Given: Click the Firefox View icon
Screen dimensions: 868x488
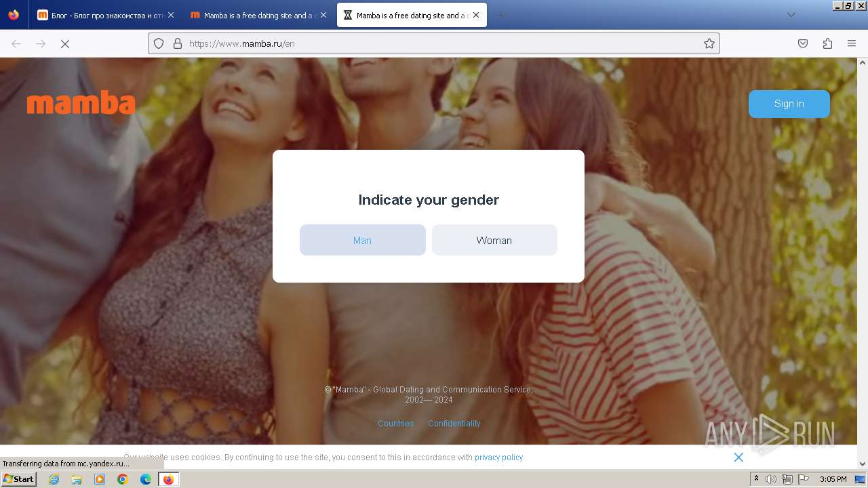Looking at the screenshot, I should click(14, 15).
